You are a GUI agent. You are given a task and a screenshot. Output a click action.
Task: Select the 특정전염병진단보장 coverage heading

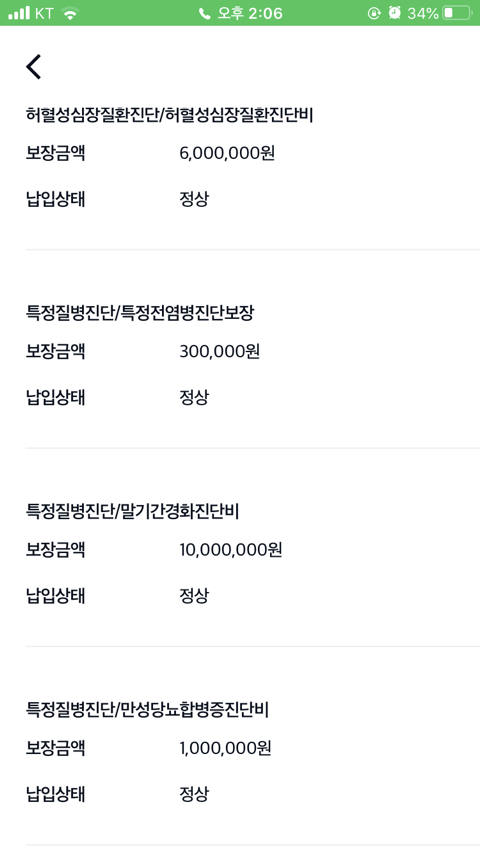[x=139, y=313]
